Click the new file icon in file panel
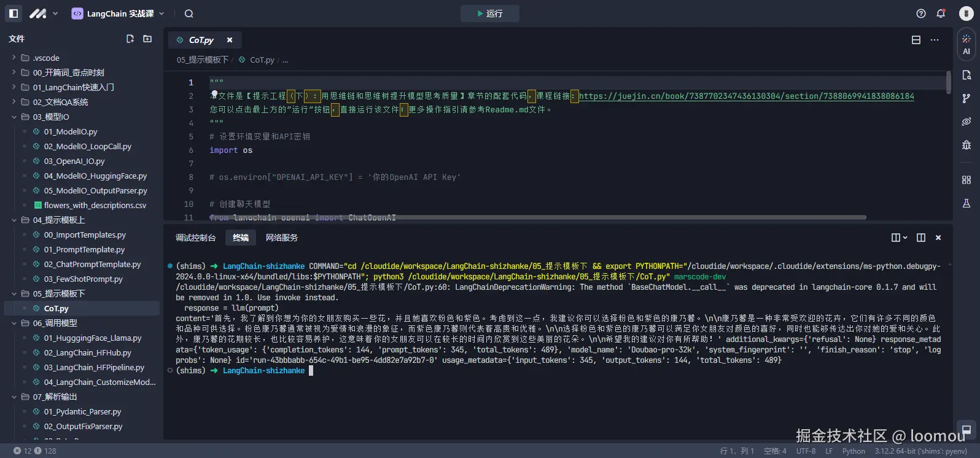Screen dimensions: 980x458 coord(130,39)
